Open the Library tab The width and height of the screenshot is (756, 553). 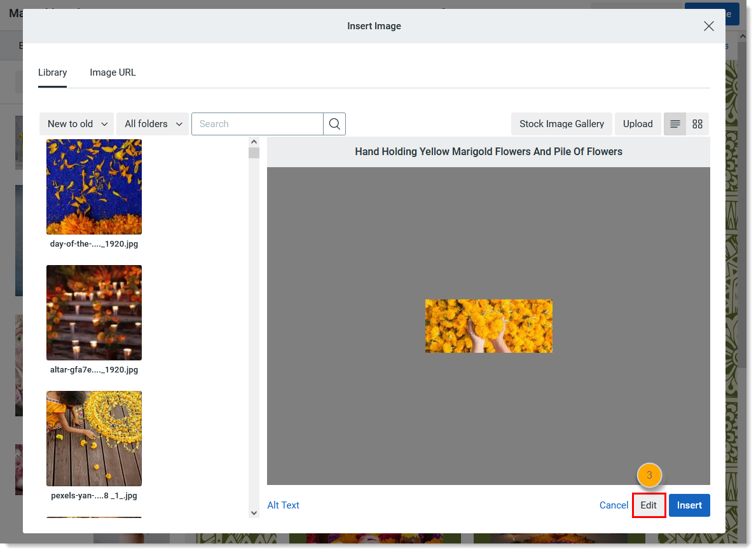click(x=53, y=72)
